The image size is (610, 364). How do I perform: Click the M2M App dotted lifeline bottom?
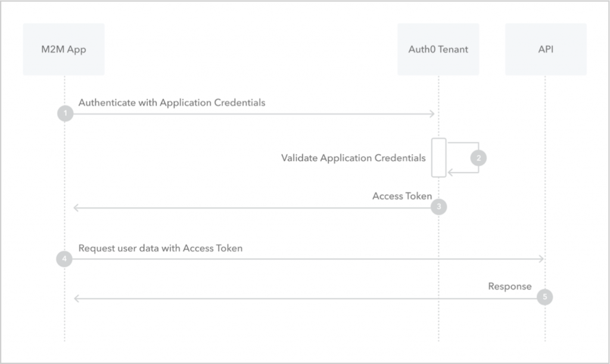tap(64, 338)
